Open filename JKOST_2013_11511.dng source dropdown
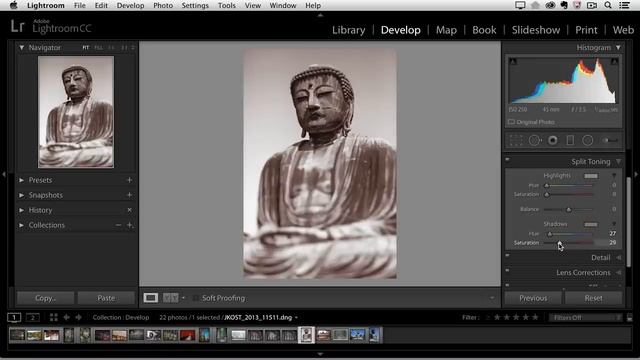Image resolution: width=640 pixels, height=360 pixels. (296, 318)
